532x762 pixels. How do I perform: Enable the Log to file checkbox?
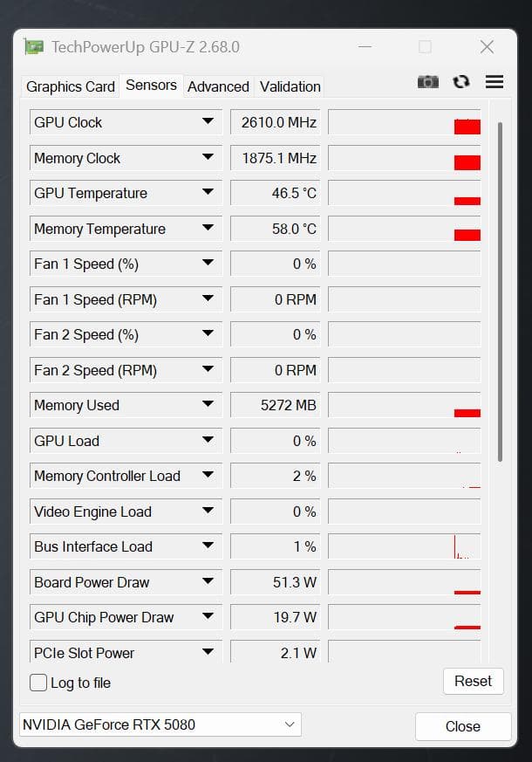pos(38,683)
